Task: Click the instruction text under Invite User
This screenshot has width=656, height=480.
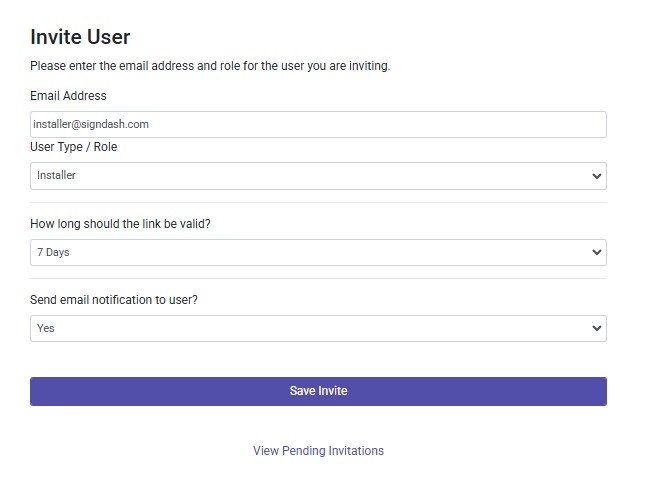Action: tap(210, 66)
